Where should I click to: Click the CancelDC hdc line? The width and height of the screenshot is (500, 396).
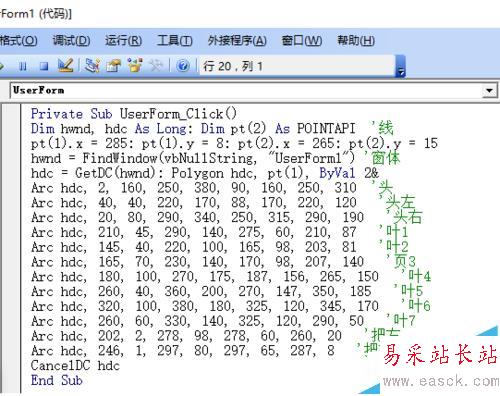click(x=75, y=365)
